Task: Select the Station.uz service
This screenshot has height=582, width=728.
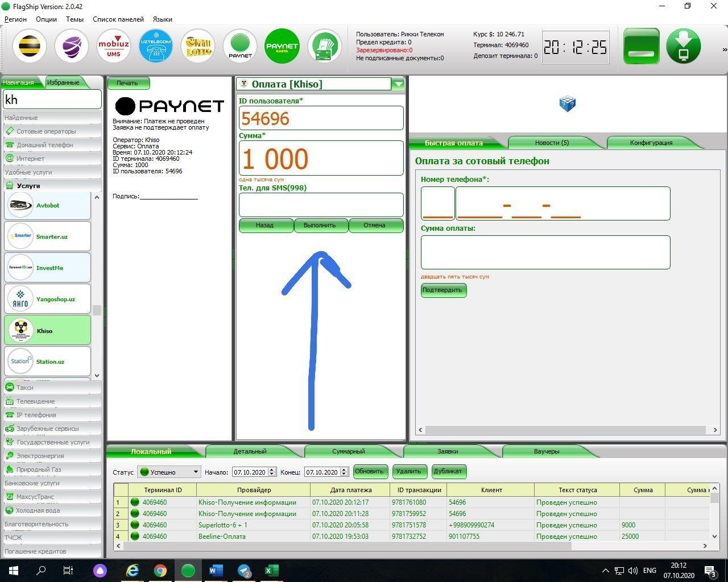Action: (x=48, y=361)
